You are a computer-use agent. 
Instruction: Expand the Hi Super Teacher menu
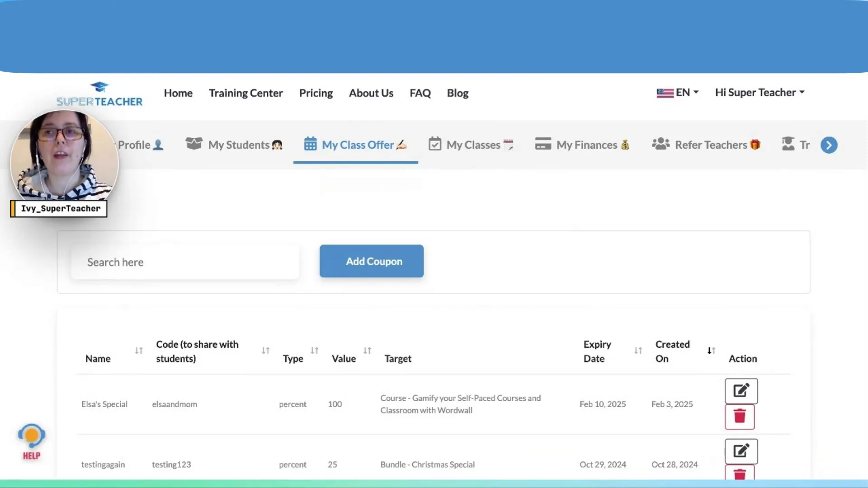[x=759, y=92]
